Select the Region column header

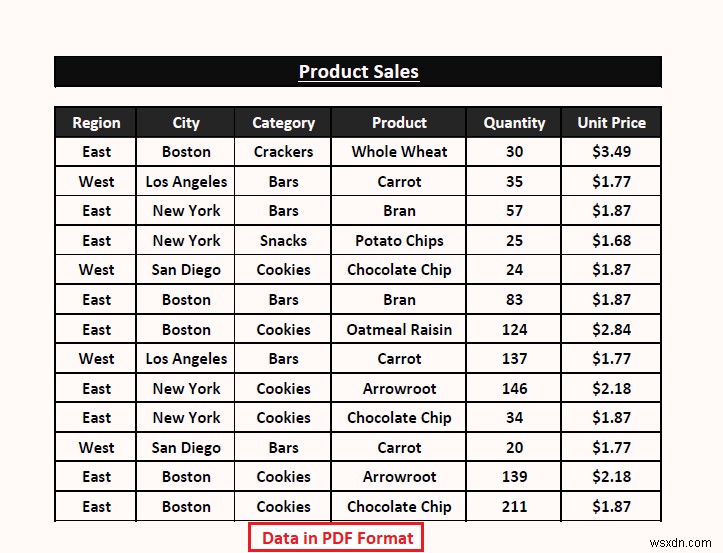pos(96,123)
